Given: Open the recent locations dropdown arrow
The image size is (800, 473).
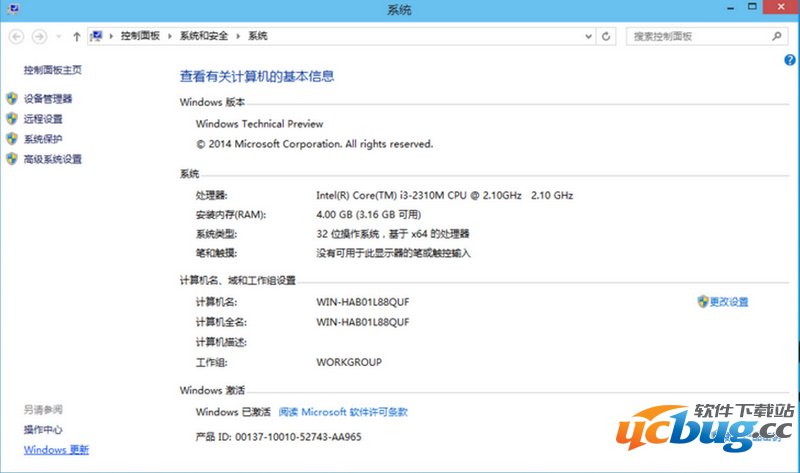Looking at the screenshot, I should [x=58, y=37].
